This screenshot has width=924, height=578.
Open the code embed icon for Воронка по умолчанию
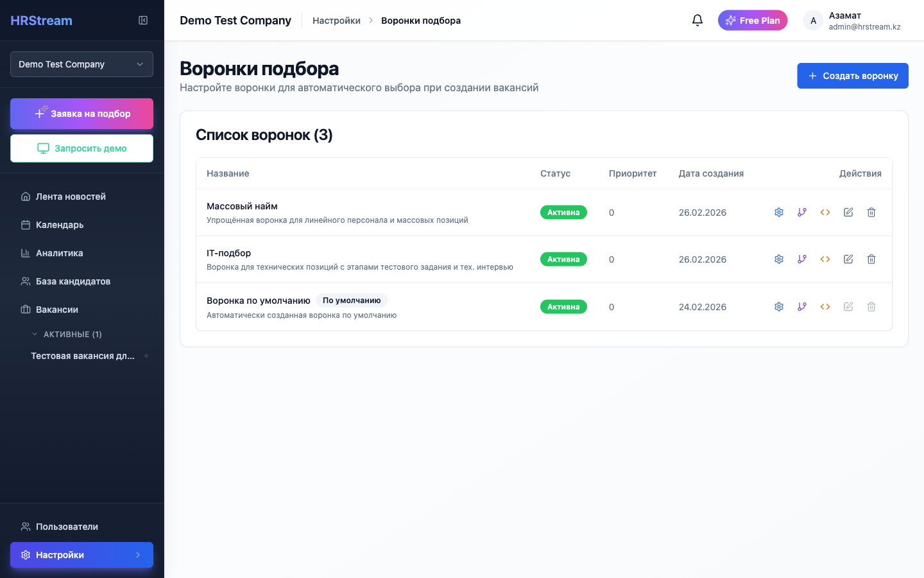(x=825, y=306)
